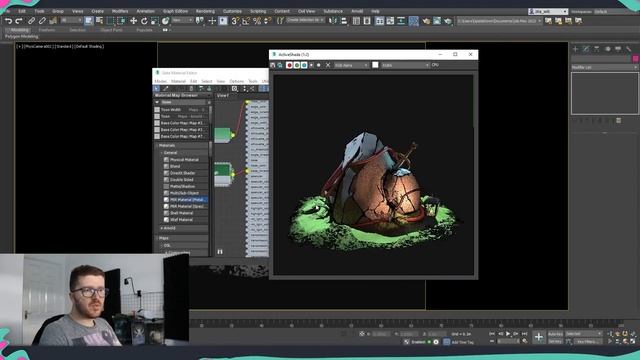This screenshot has width=640, height=360.
Task: Toggle Percent Snap in main toolbar
Action: (x=257, y=20)
